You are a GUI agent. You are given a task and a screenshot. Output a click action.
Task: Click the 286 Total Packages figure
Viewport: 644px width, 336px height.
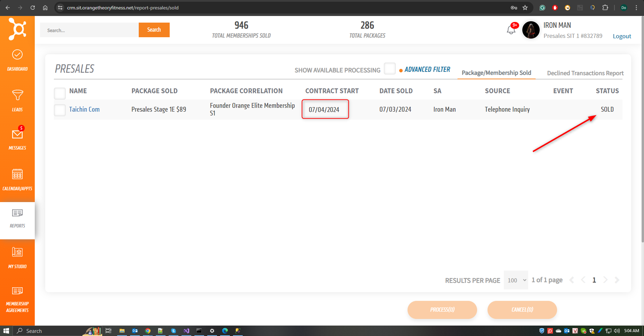coord(367,25)
